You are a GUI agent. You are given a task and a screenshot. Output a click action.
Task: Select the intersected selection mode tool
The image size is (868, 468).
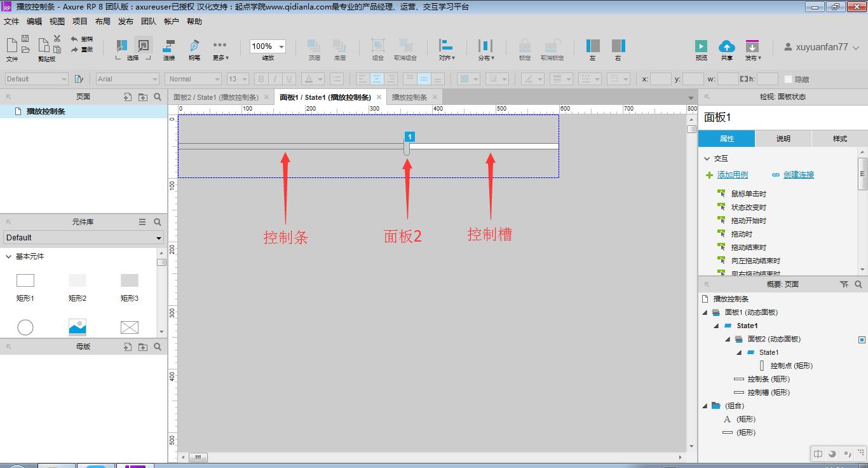(121, 46)
